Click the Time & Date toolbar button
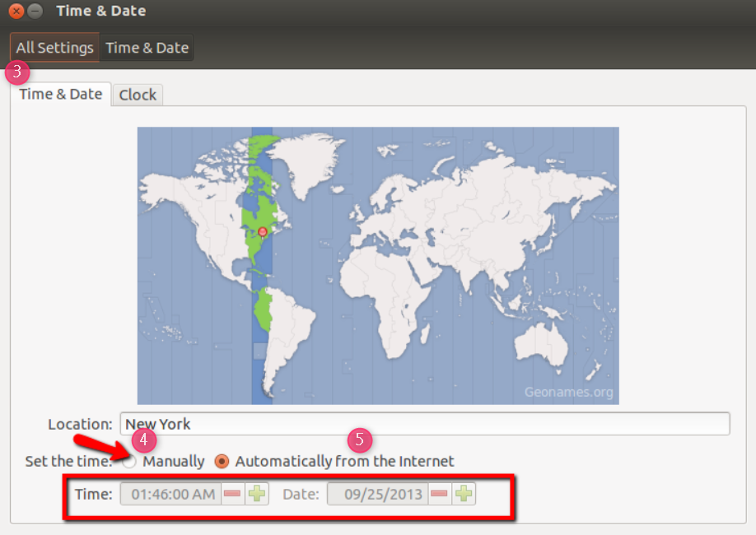Image resolution: width=756 pixels, height=535 pixels. pyautogui.click(x=147, y=48)
